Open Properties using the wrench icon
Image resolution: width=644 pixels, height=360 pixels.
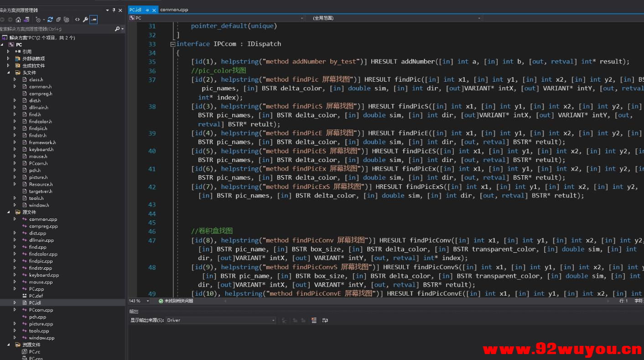tap(86, 19)
